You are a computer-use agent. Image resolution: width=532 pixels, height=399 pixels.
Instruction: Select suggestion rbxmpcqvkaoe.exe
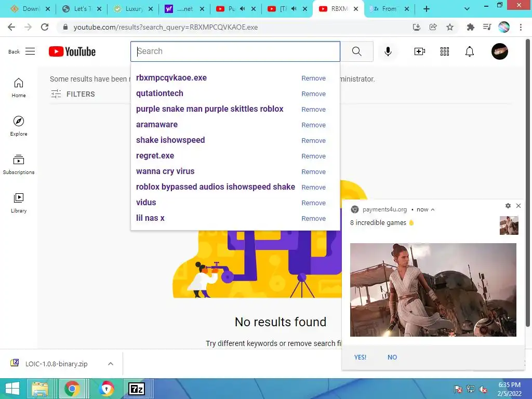[x=171, y=78]
